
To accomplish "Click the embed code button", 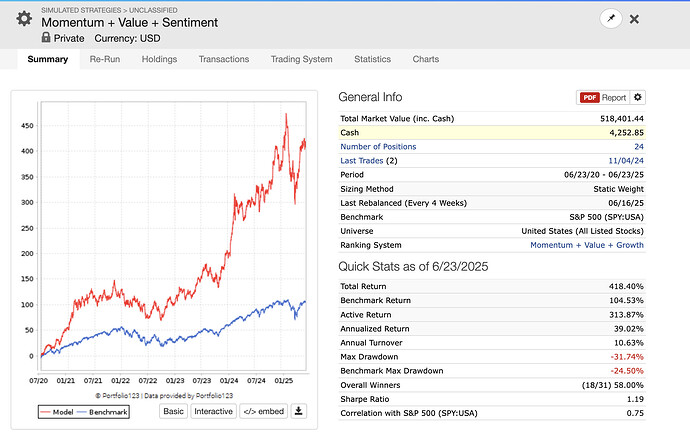I will [x=264, y=411].
